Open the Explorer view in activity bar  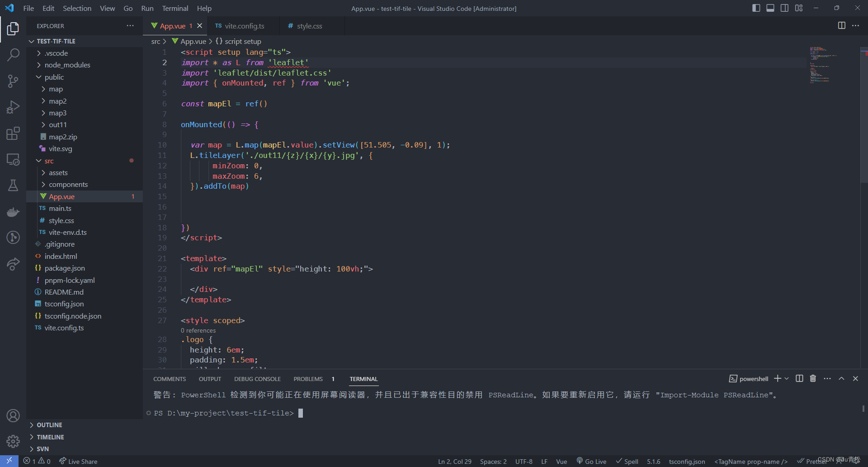tap(13, 29)
